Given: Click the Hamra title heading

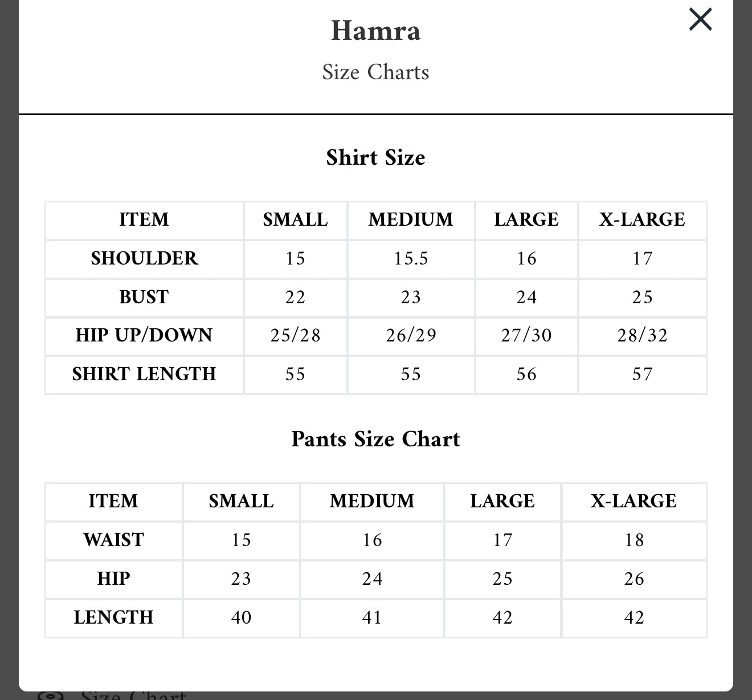Looking at the screenshot, I should tap(375, 31).
